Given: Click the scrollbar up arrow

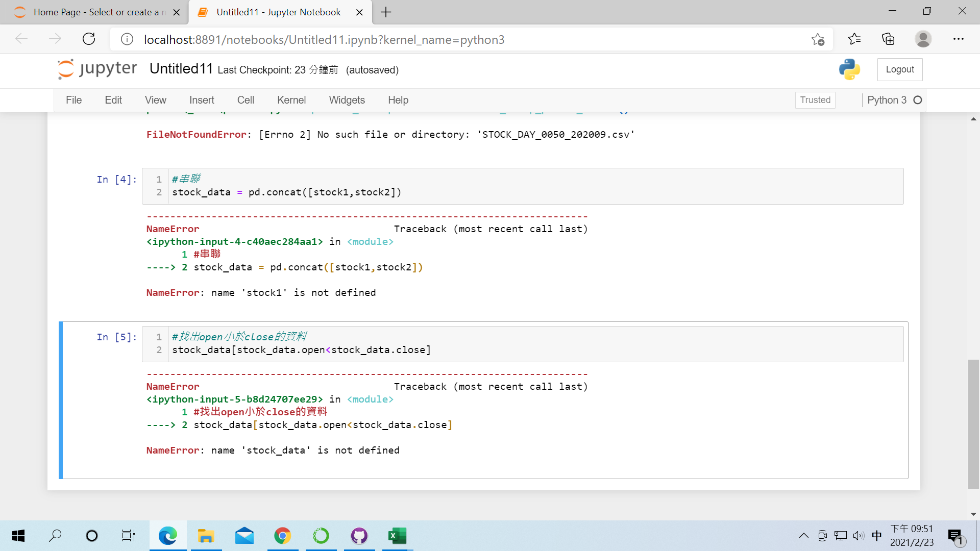Looking at the screenshot, I should tap(973, 119).
